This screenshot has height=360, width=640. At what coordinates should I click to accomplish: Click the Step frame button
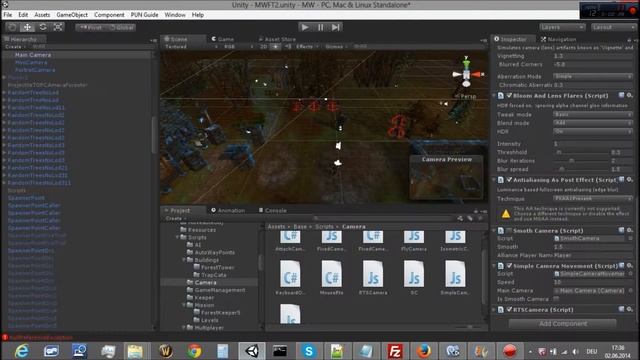pyautogui.click(x=336, y=27)
